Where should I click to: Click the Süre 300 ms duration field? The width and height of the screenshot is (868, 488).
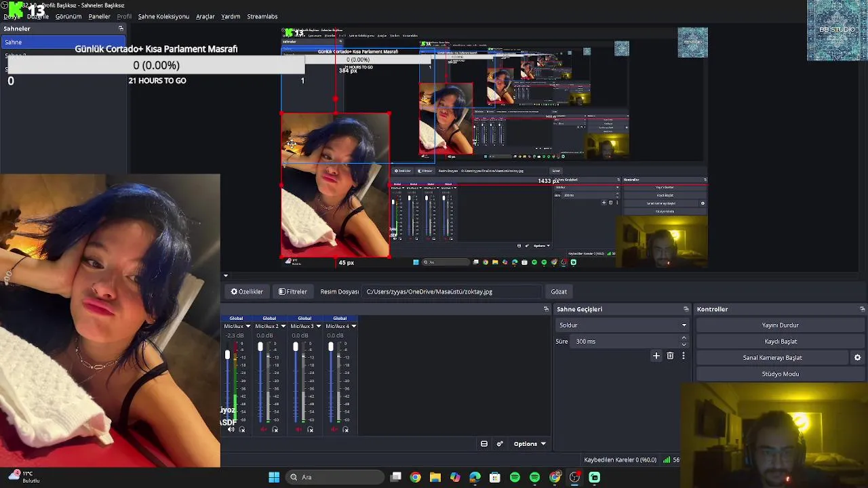click(624, 342)
